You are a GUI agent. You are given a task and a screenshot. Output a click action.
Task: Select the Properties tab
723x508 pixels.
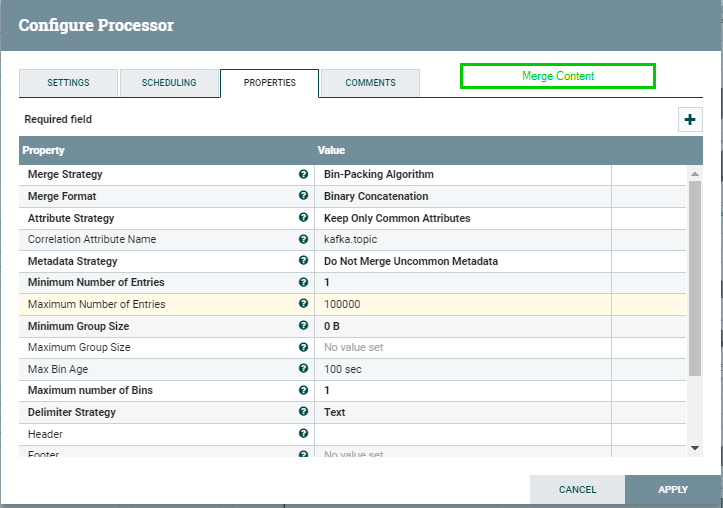269,83
